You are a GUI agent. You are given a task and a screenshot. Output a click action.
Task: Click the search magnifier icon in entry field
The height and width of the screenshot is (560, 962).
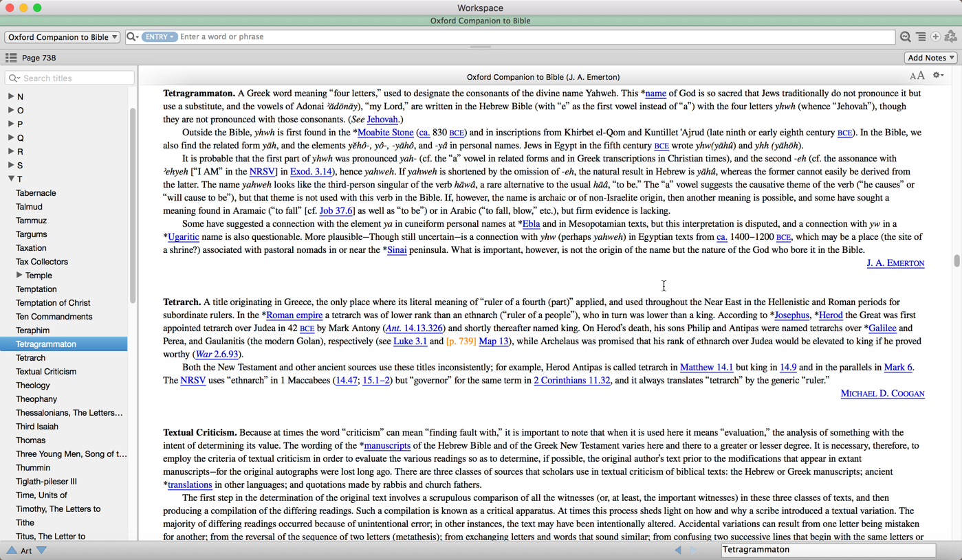coord(133,37)
